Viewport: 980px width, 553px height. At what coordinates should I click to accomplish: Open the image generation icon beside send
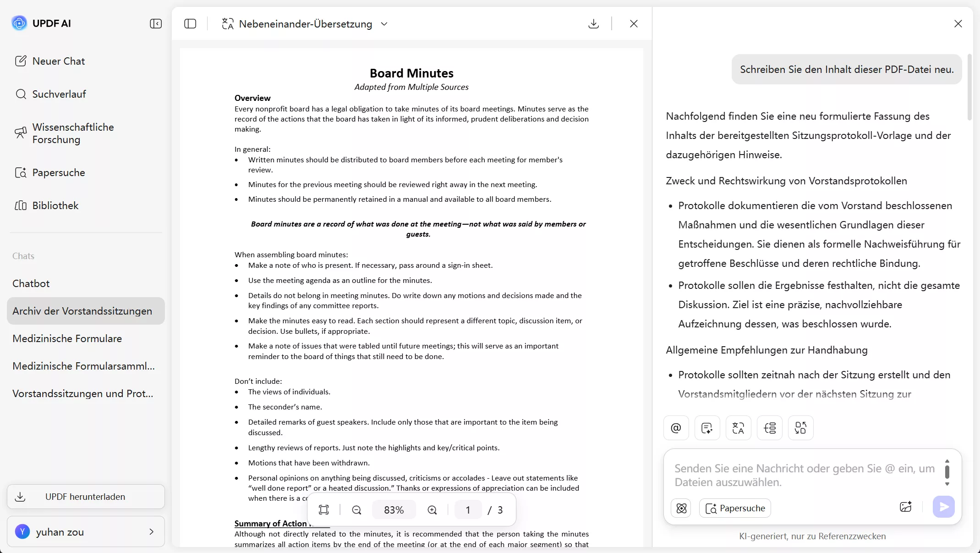click(x=906, y=507)
